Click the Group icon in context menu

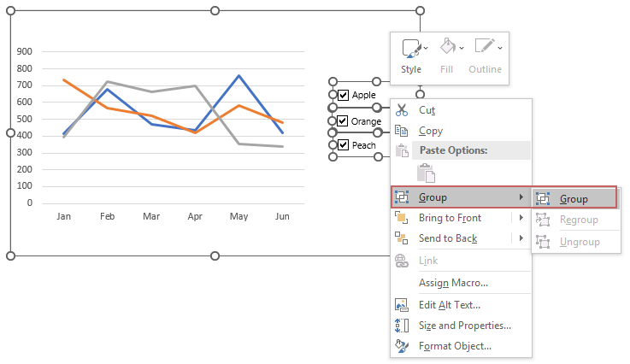coord(402,197)
